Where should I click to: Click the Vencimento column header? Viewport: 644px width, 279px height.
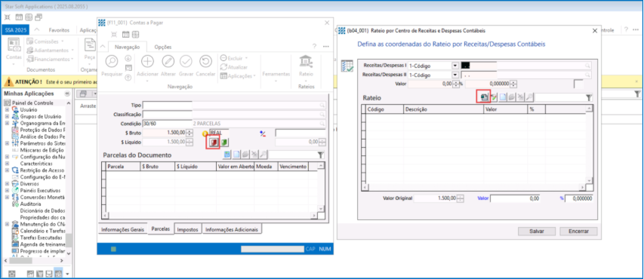293,167
